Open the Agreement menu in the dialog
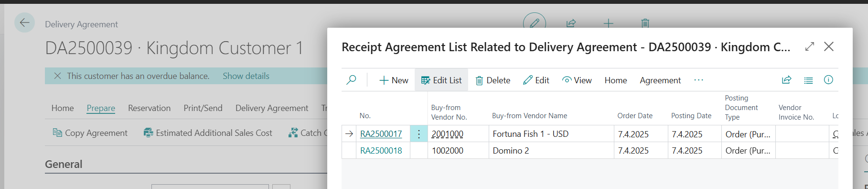This screenshot has width=868, height=189. 660,80
